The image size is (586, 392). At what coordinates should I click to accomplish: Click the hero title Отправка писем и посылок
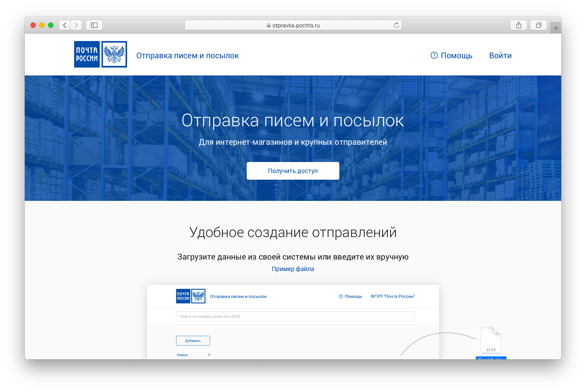(293, 121)
